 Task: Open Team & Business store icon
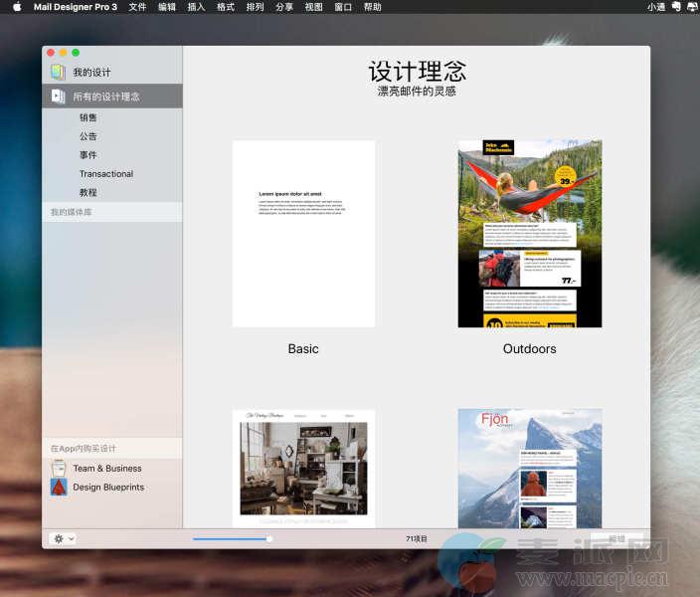pyautogui.click(x=59, y=468)
